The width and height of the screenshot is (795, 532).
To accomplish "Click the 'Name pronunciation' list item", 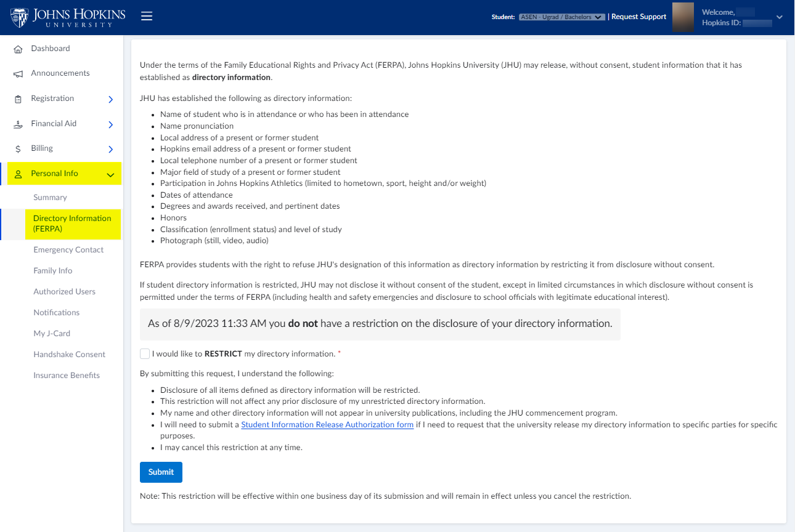I will tap(197, 126).
